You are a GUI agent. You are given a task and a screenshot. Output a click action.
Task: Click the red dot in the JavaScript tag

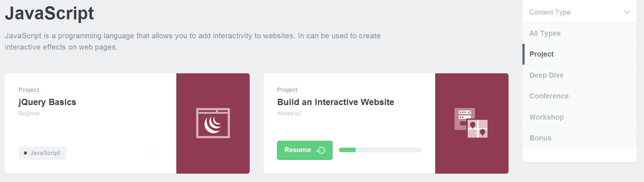25,153
